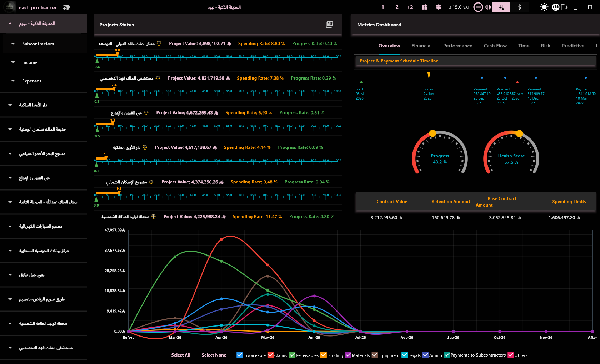Switch to the Financial tab
Screen dimensions: 600x364
coord(421,46)
